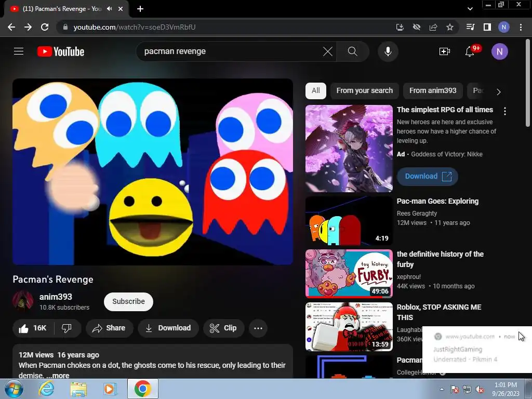Click the xephrou! channel name

(x=409, y=277)
